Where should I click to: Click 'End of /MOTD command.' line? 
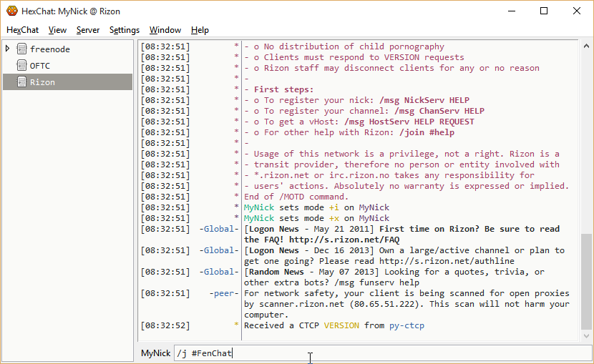coord(296,197)
